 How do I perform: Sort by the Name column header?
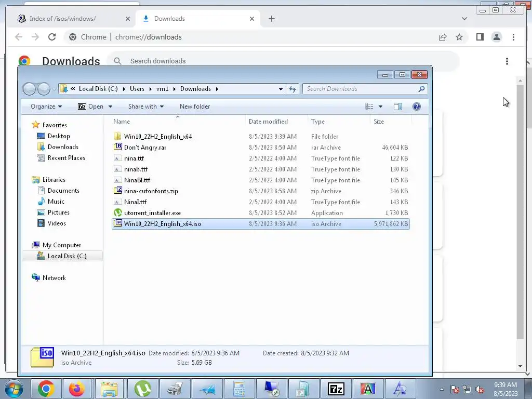[122, 122]
